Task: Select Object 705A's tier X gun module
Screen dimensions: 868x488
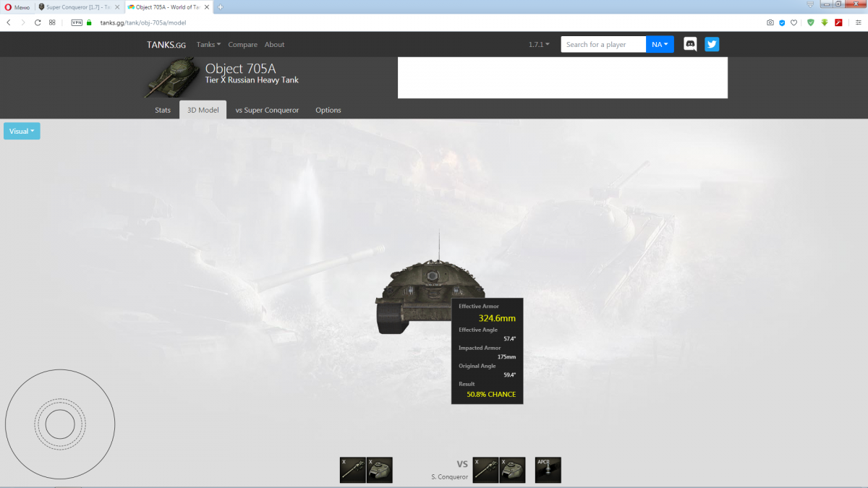Action: (352, 470)
